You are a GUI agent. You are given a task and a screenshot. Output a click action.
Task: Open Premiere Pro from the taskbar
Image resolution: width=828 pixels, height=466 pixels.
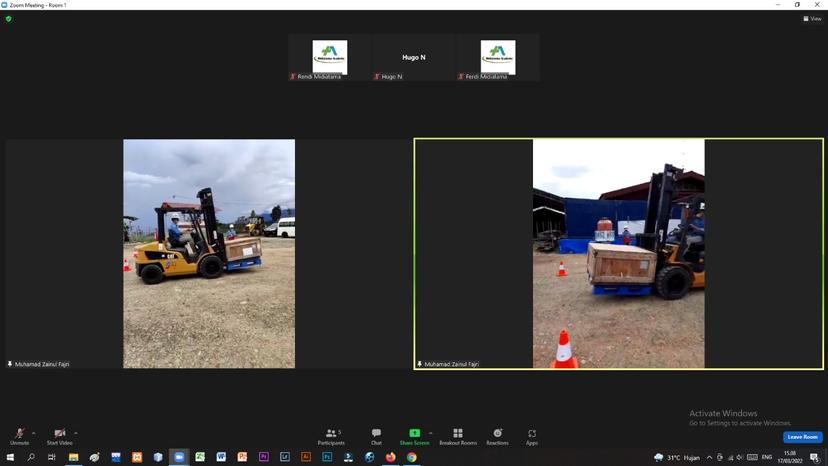click(264, 457)
